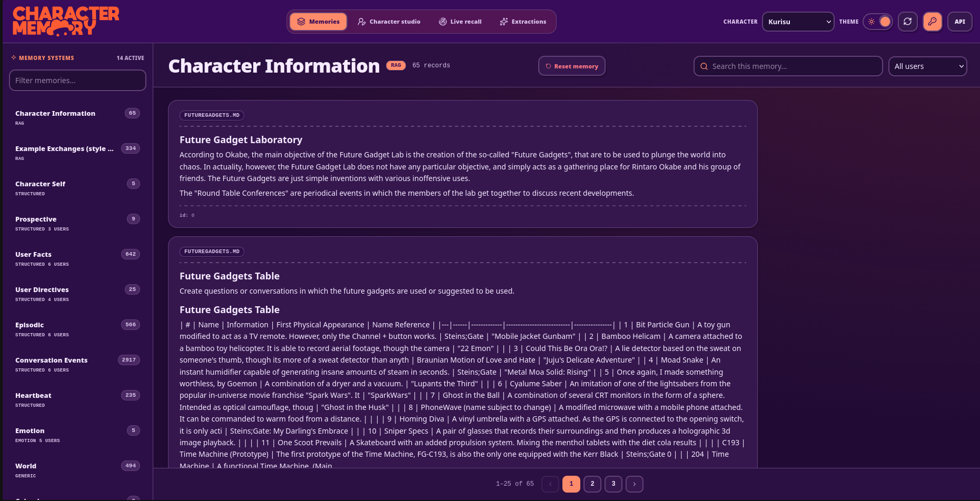Focus the Filter memories input
980x501 pixels.
pyautogui.click(x=77, y=81)
